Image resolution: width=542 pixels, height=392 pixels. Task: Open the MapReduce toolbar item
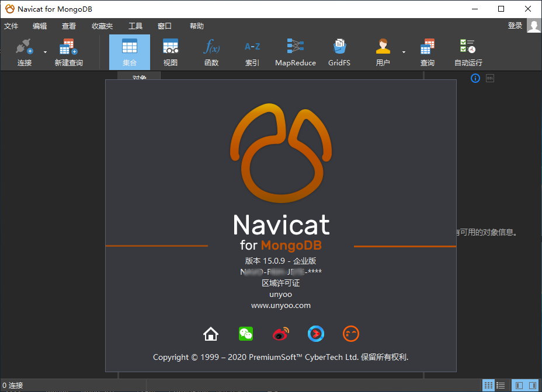point(296,52)
